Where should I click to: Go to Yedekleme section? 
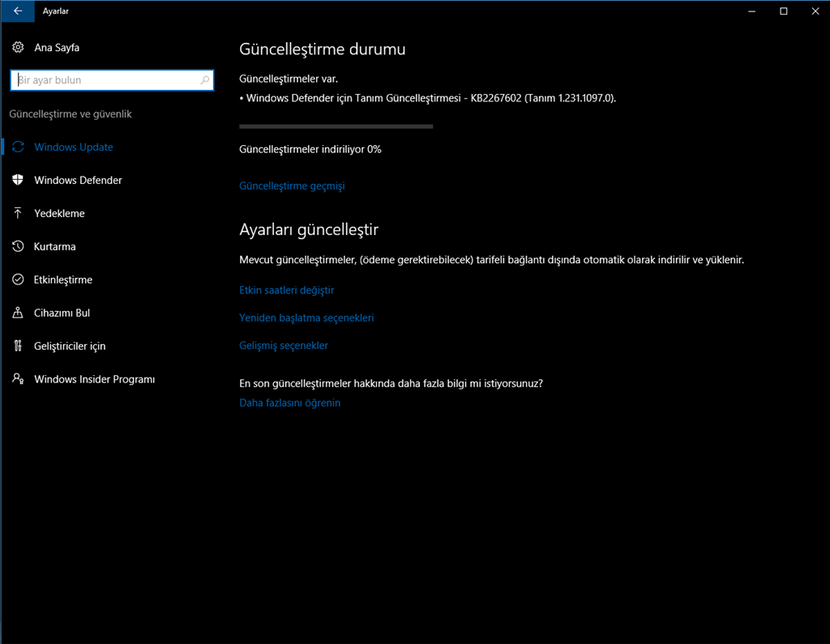[x=59, y=213]
